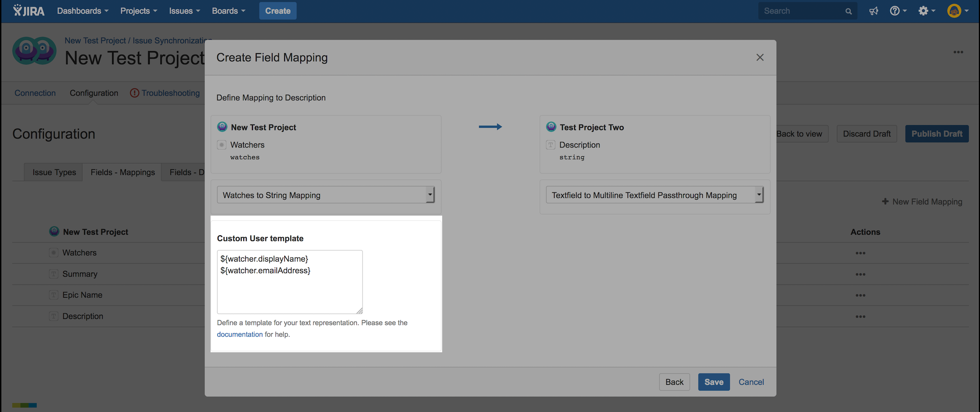Click the project page ellipsis menu
980x412 pixels.
click(x=958, y=52)
